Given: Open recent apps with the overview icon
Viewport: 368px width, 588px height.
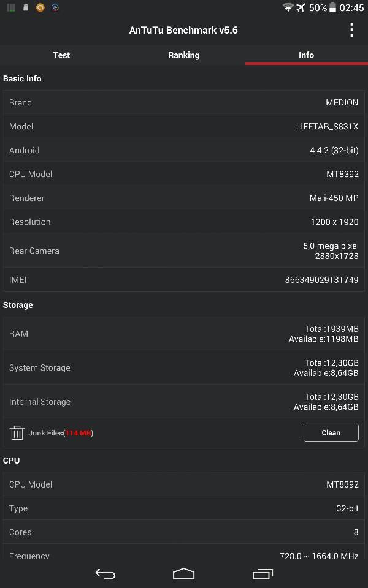Looking at the screenshot, I should 263,574.
